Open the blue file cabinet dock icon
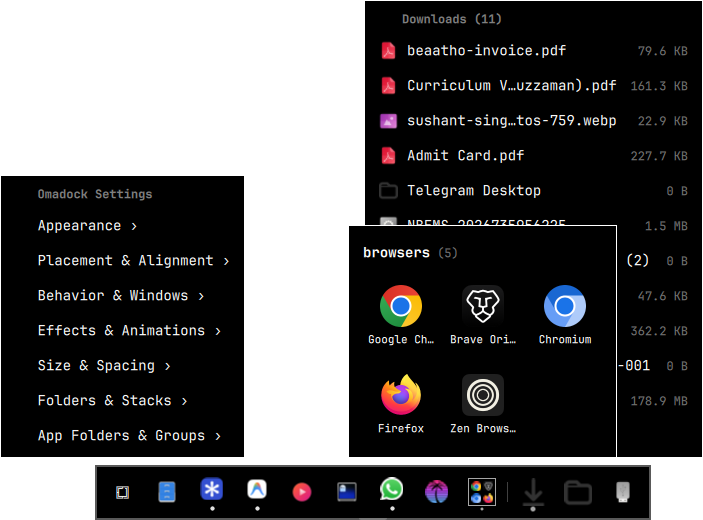 tap(167, 492)
